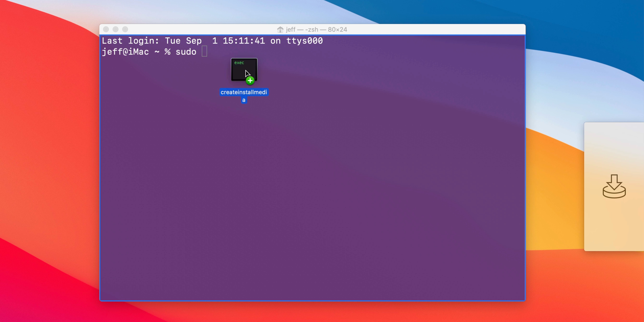Click the small 'exec' label inside the dragged icon
The height and width of the screenshot is (322, 644).
point(239,63)
